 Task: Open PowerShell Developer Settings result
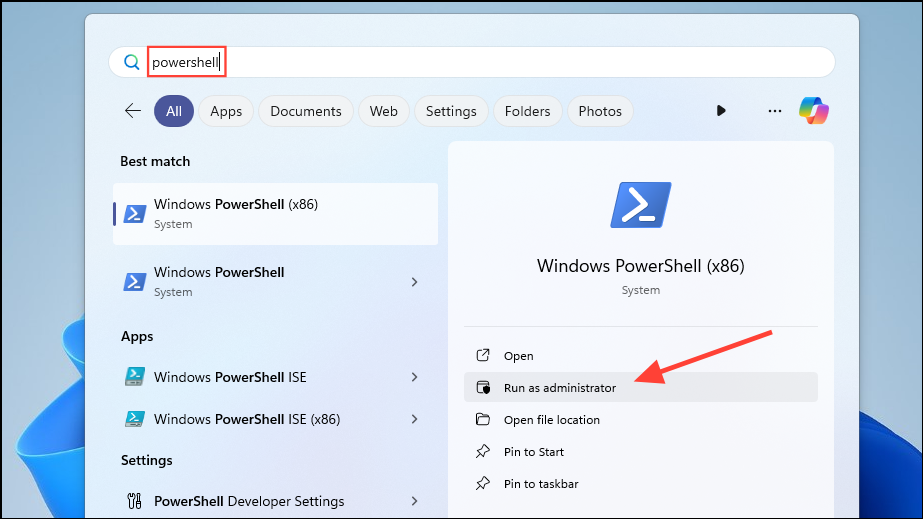coord(275,501)
